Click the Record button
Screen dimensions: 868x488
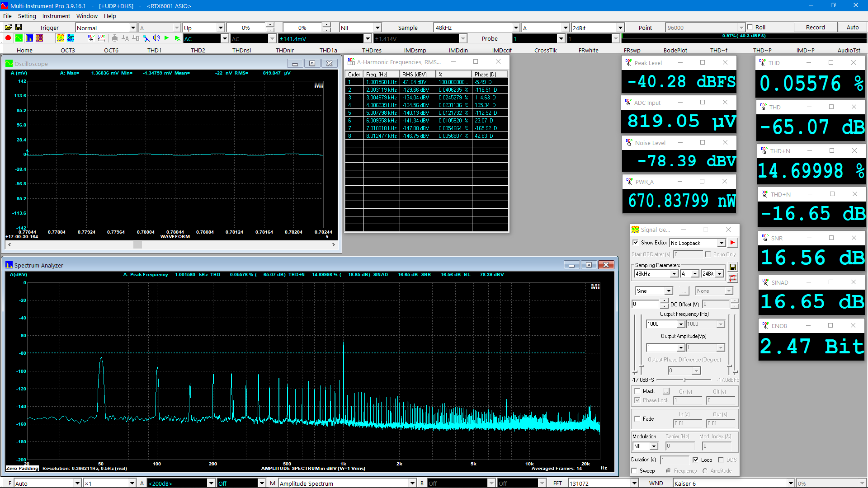tap(815, 27)
